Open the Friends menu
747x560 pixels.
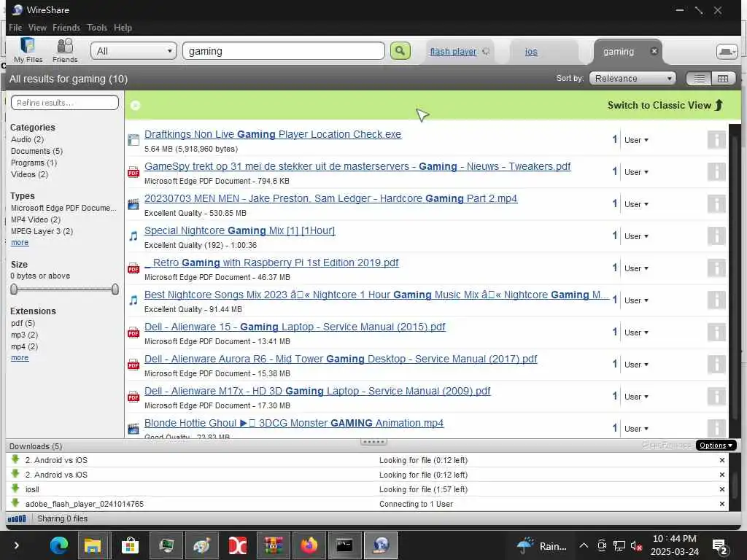(x=66, y=28)
